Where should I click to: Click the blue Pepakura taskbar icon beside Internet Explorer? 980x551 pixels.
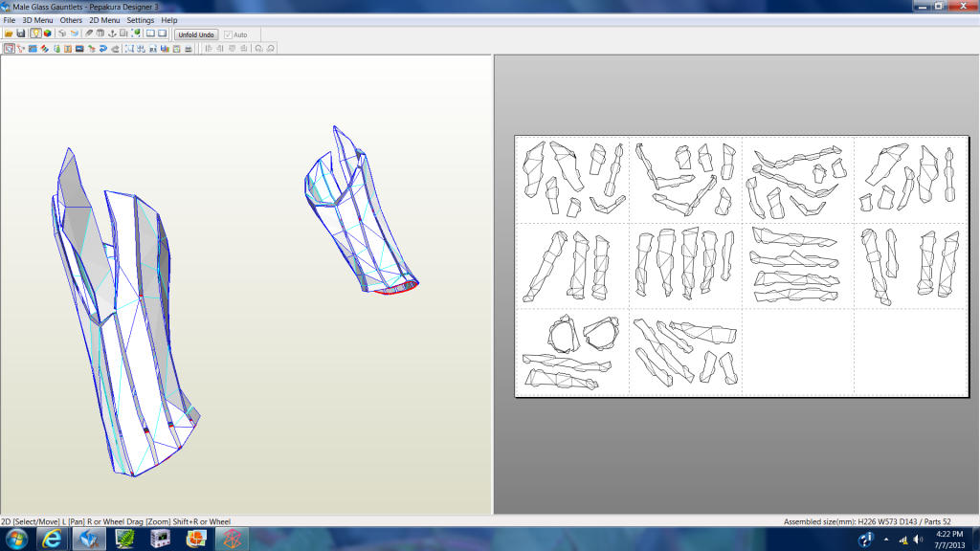coord(89,539)
